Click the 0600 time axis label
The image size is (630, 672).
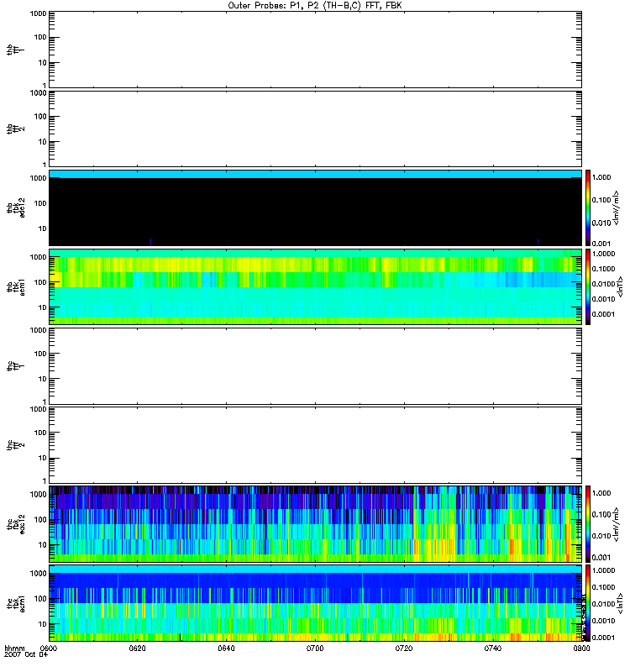pos(49,648)
